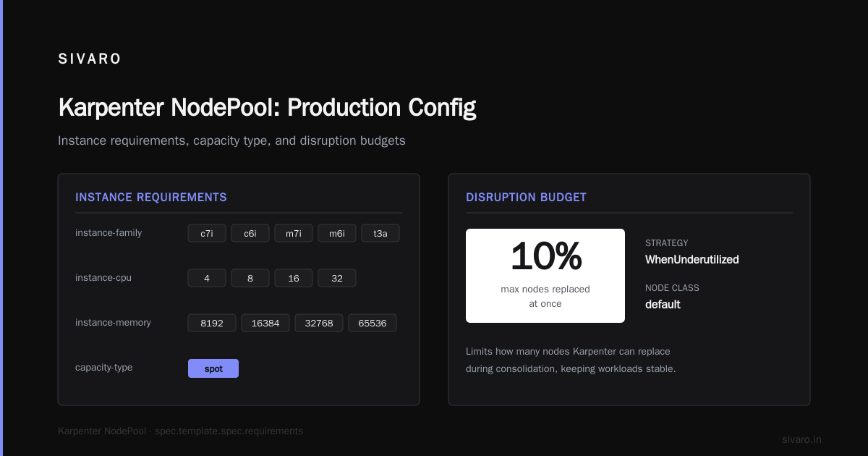Image resolution: width=868 pixels, height=456 pixels.
Task: Click the NODE CLASS label
Action: pyautogui.click(x=672, y=288)
